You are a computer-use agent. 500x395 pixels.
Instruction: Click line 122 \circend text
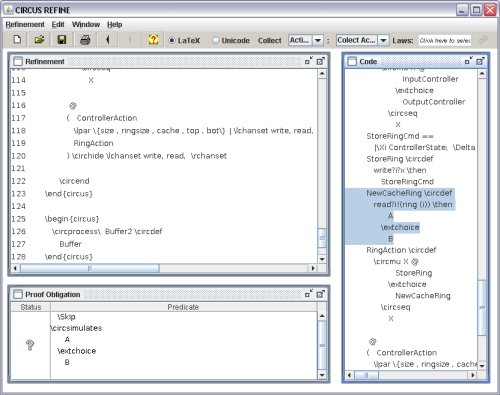point(74,181)
